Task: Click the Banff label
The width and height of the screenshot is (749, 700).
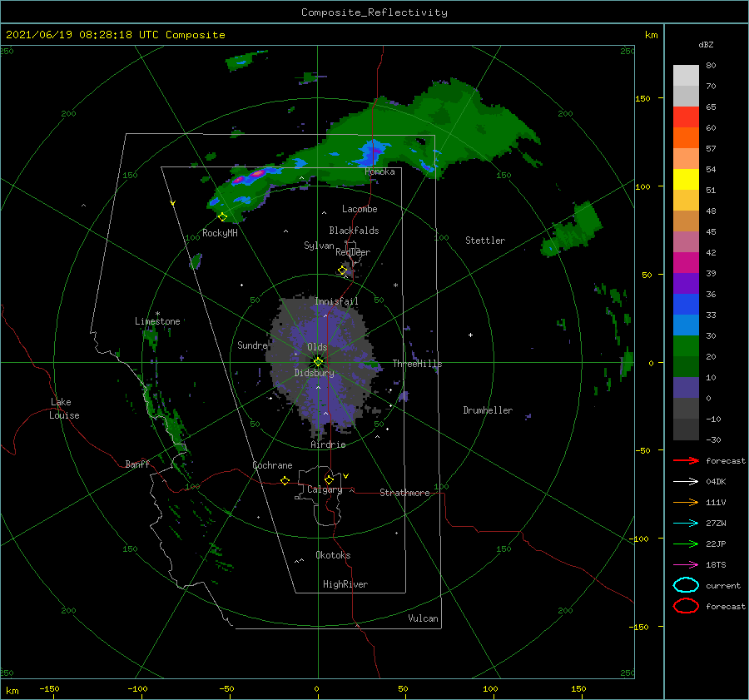Action: [x=137, y=464]
